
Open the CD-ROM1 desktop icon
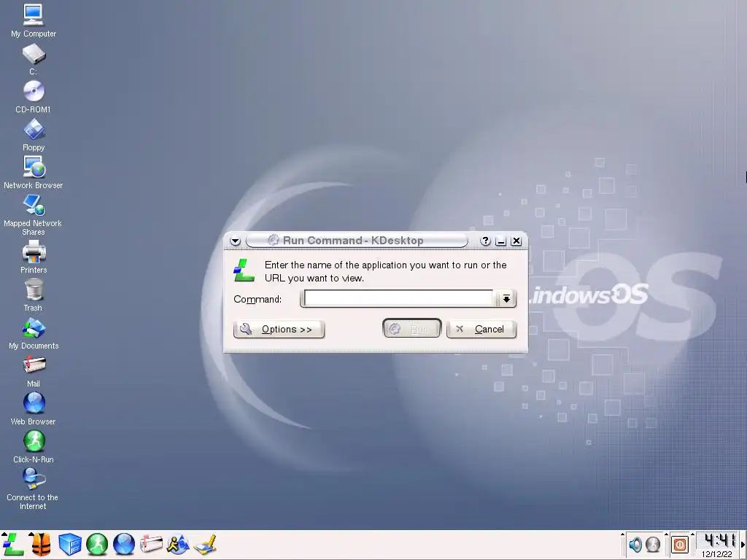[x=34, y=97]
